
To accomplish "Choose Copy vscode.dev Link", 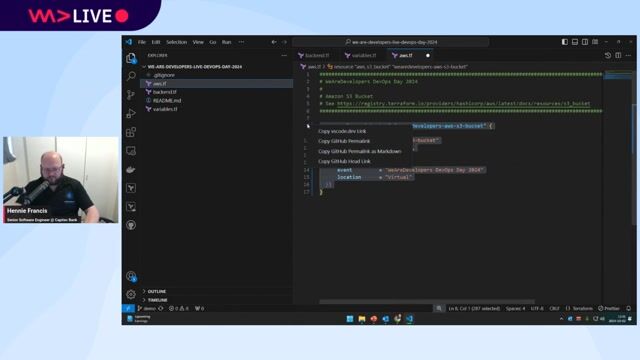I will [x=342, y=131].
